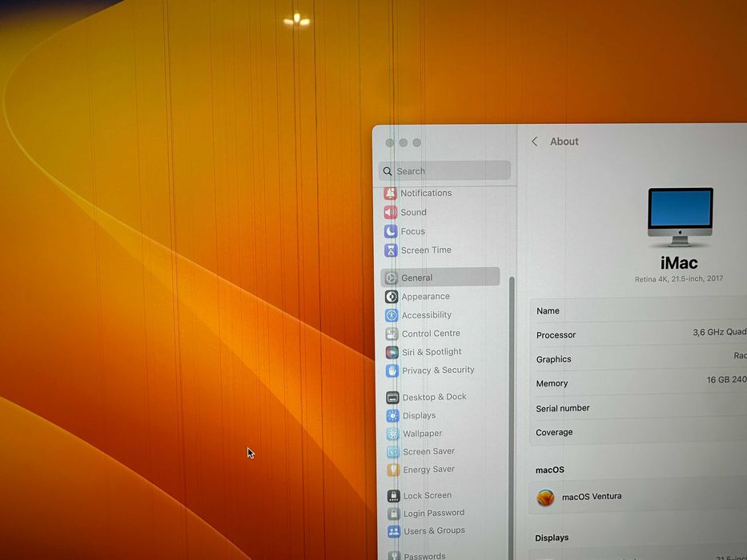This screenshot has height=560, width=747.
Task: Select the Focus moon icon
Action: click(391, 231)
